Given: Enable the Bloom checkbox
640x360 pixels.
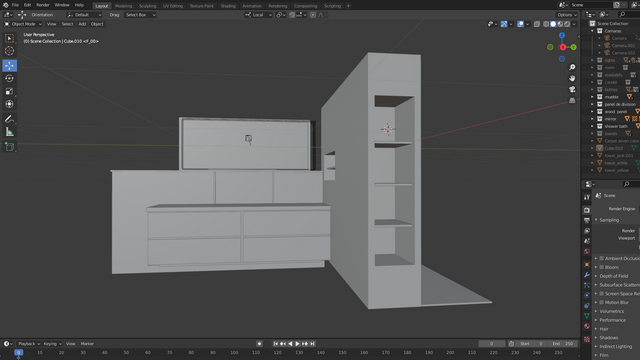Looking at the screenshot, I should click(602, 267).
